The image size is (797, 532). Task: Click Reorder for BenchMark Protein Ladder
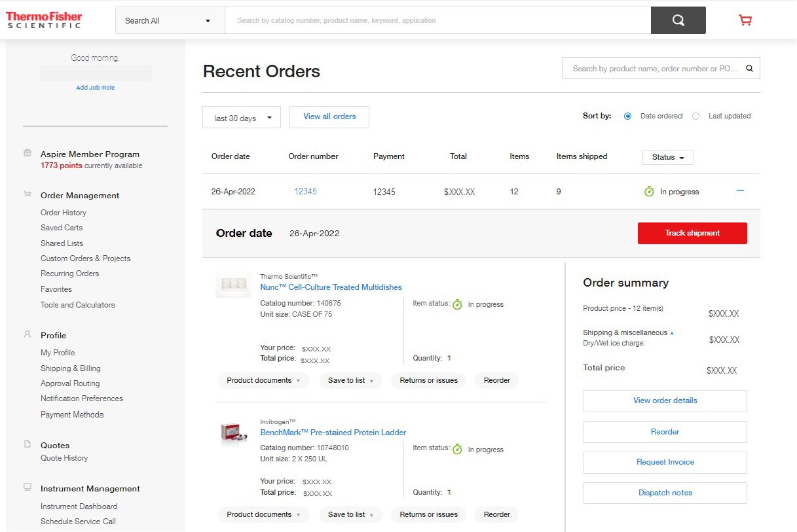click(x=497, y=514)
